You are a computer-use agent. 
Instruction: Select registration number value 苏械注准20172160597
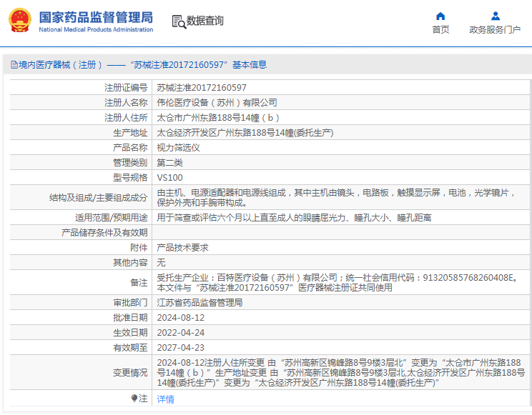(x=202, y=88)
